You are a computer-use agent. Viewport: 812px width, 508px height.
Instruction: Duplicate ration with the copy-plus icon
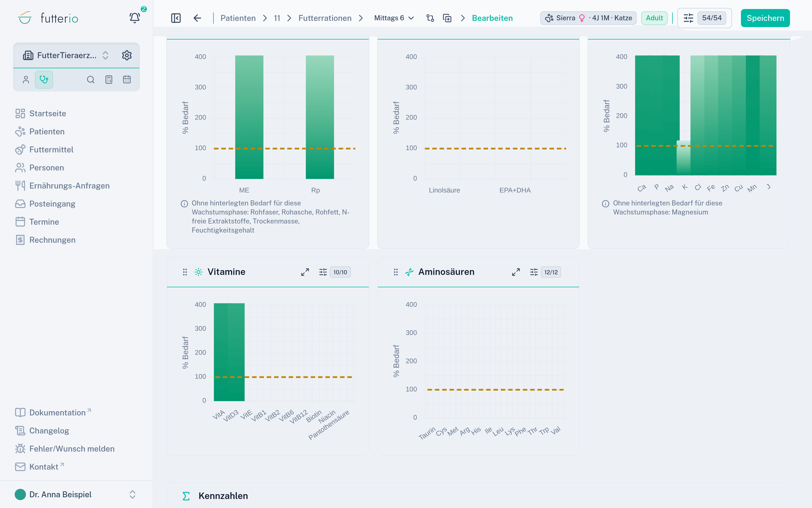pyautogui.click(x=447, y=18)
